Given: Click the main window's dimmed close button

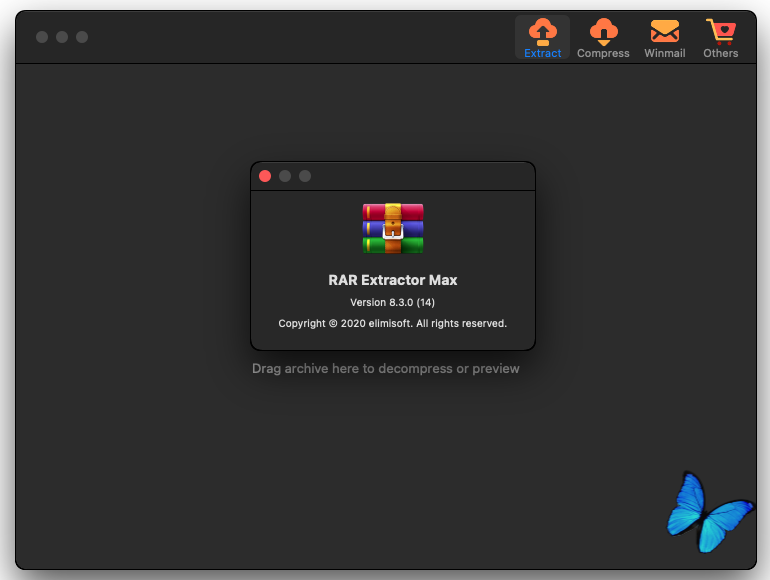Looking at the screenshot, I should coord(42,37).
